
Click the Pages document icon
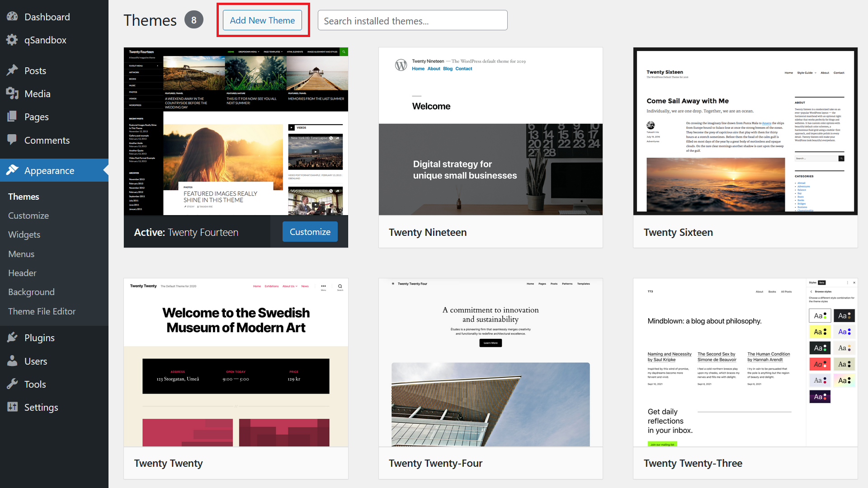coord(12,117)
